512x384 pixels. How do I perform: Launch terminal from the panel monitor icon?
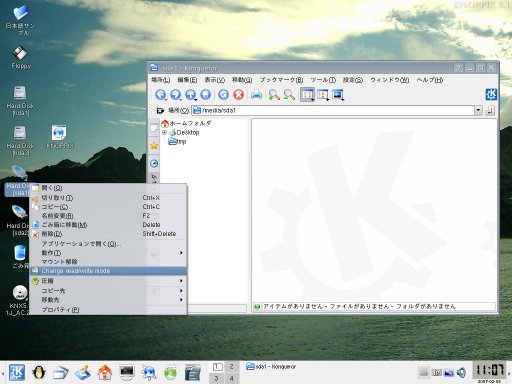click(x=127, y=372)
